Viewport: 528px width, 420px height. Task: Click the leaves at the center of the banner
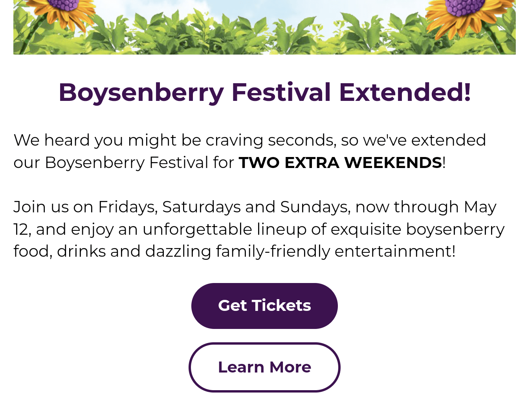coord(264,39)
